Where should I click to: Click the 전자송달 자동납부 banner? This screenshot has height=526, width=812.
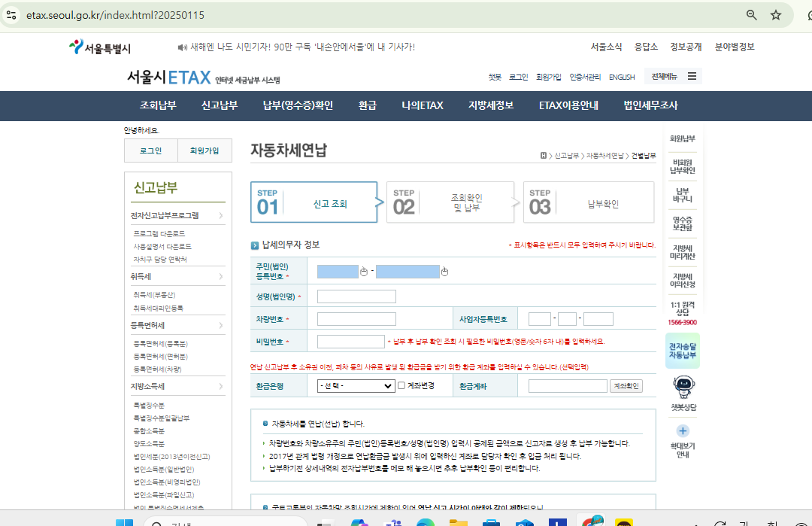coord(683,351)
